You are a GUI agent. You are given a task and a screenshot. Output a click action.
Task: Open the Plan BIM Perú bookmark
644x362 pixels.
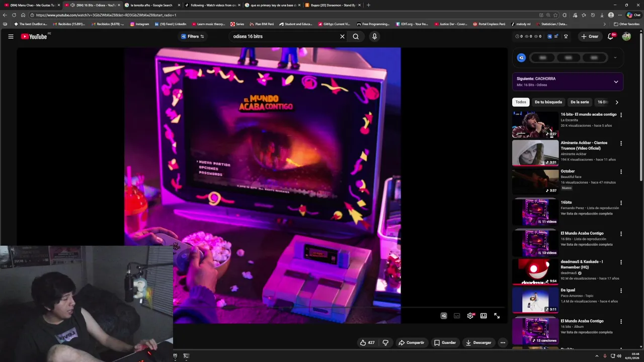(x=262, y=24)
